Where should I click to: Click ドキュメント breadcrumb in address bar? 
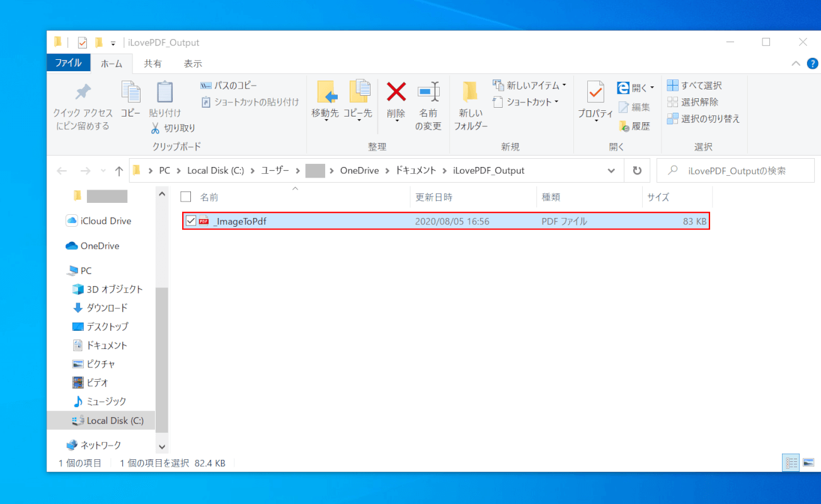(415, 171)
